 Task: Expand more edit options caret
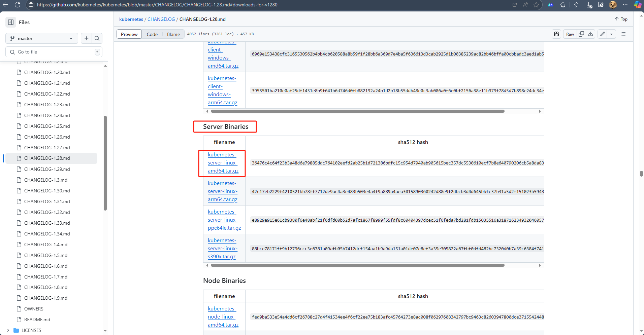click(x=611, y=34)
